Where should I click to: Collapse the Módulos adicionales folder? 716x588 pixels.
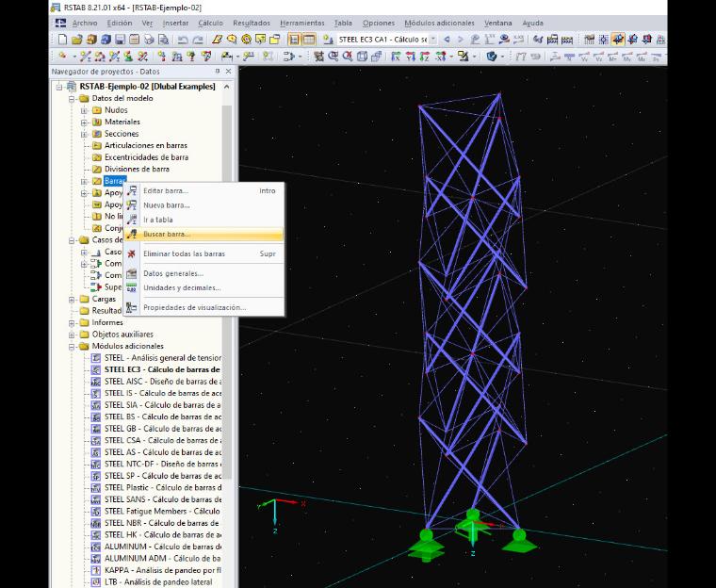point(72,347)
